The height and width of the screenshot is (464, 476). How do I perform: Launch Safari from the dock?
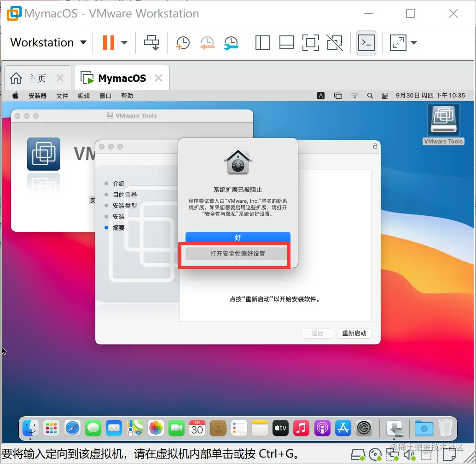pos(72,428)
